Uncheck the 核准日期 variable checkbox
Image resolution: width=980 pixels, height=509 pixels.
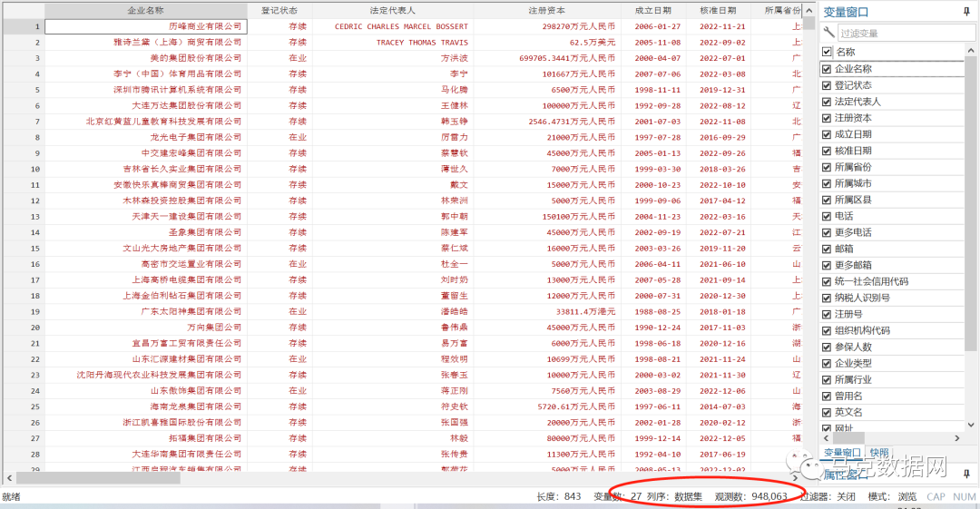[x=827, y=151]
